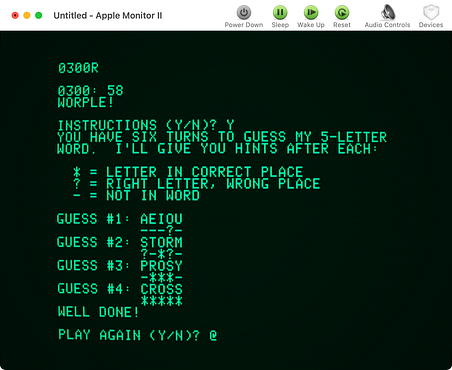Click the "Audio Controls" text label
The image size is (452, 370).
[387, 25]
